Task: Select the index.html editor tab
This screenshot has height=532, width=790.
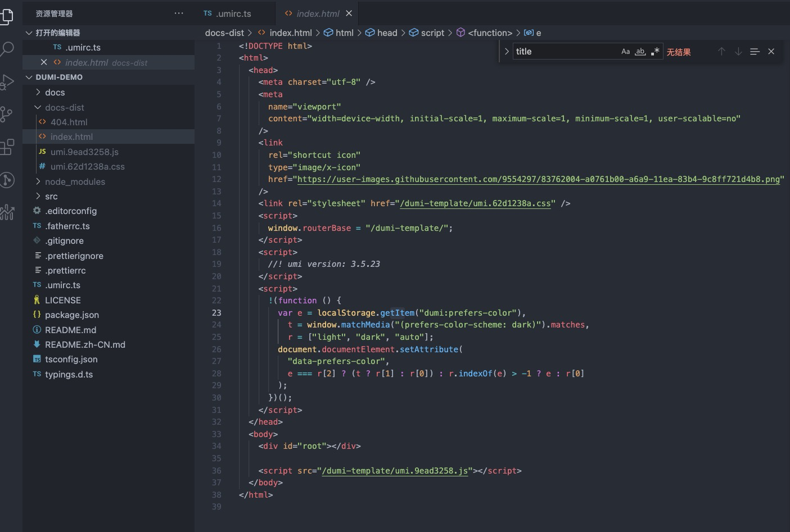Action: 318,13
